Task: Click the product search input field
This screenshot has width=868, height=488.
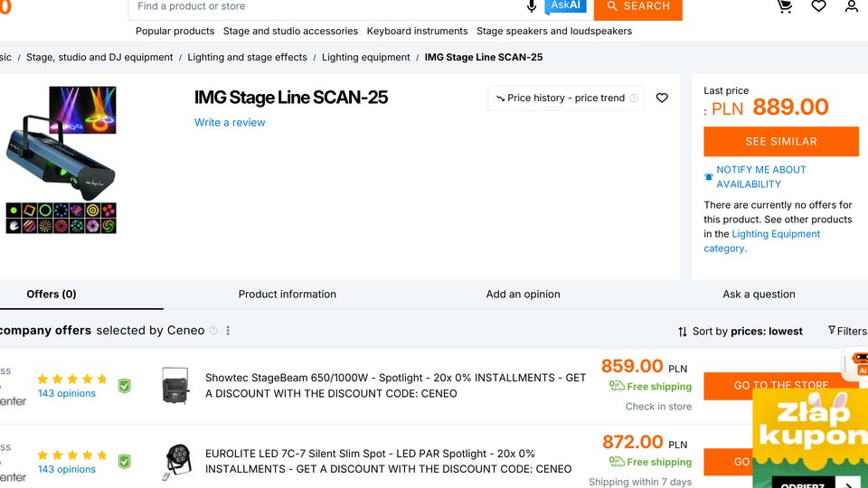Action: pyautogui.click(x=325, y=6)
